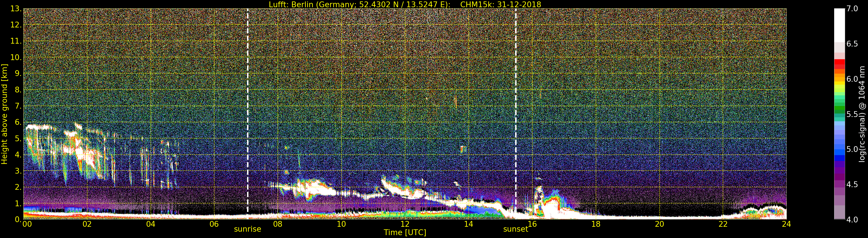Image resolution: width=868 pixels, height=238 pixels.
Task: Click the height axis tick label 5.
Action: (18, 138)
